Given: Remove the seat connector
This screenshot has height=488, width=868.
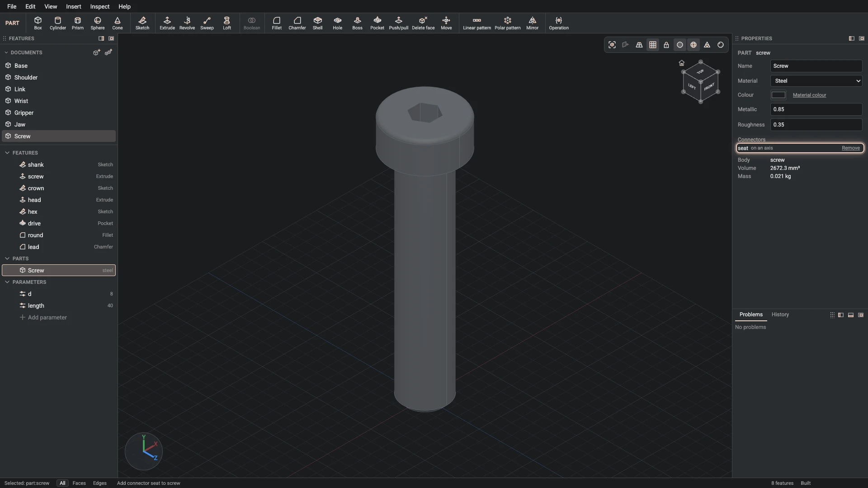Looking at the screenshot, I should point(851,148).
